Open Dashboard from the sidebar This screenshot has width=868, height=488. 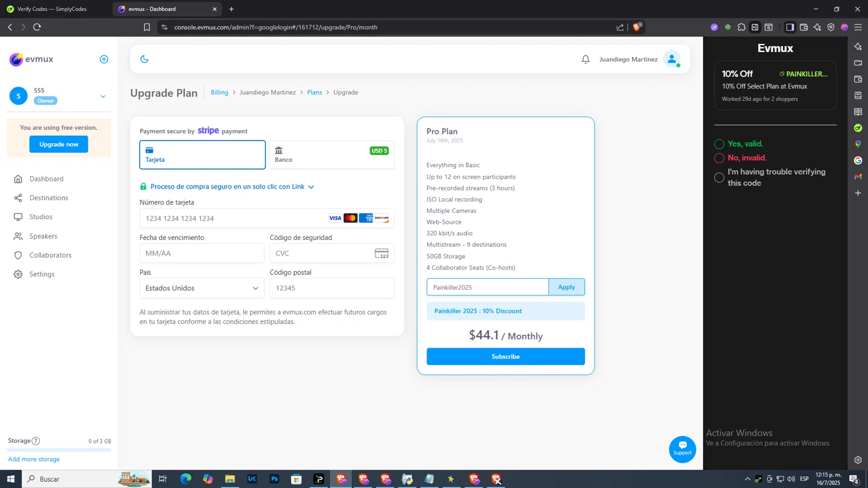[46, 179]
